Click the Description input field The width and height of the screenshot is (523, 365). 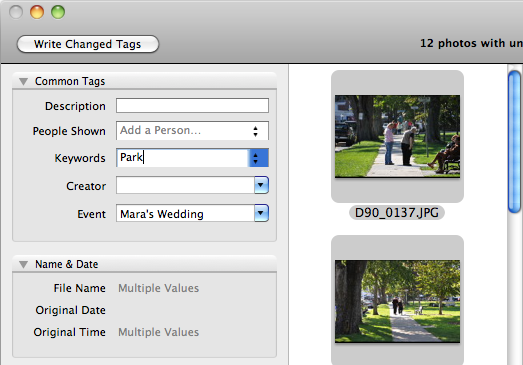(x=192, y=106)
